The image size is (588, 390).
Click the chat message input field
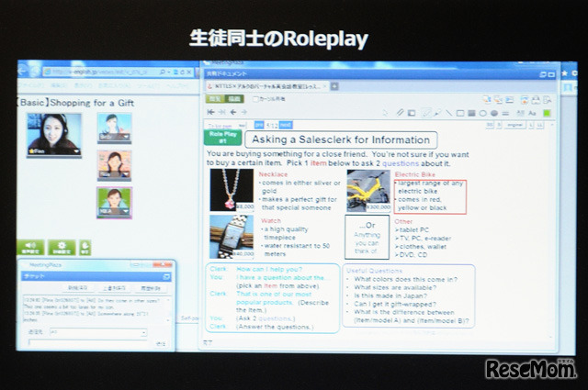[x=89, y=343]
